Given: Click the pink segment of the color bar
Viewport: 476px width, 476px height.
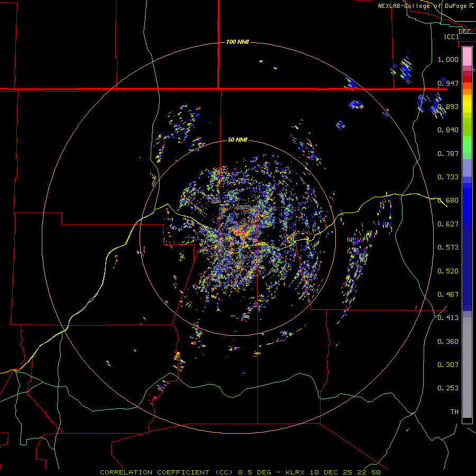Looking at the screenshot, I should click(x=467, y=57).
